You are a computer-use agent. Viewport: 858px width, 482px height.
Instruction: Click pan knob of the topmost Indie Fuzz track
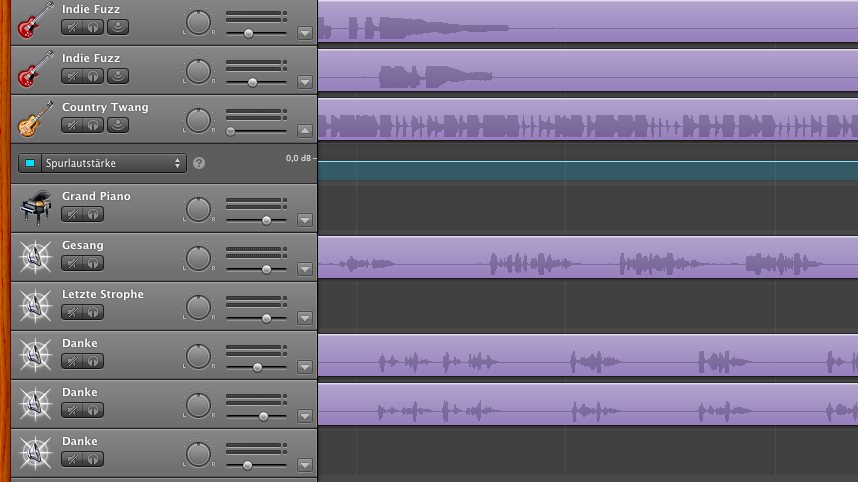coord(198,23)
